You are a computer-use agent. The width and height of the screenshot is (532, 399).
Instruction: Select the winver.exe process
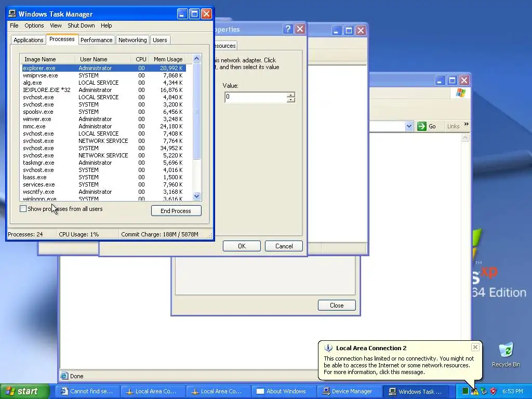(x=104, y=119)
